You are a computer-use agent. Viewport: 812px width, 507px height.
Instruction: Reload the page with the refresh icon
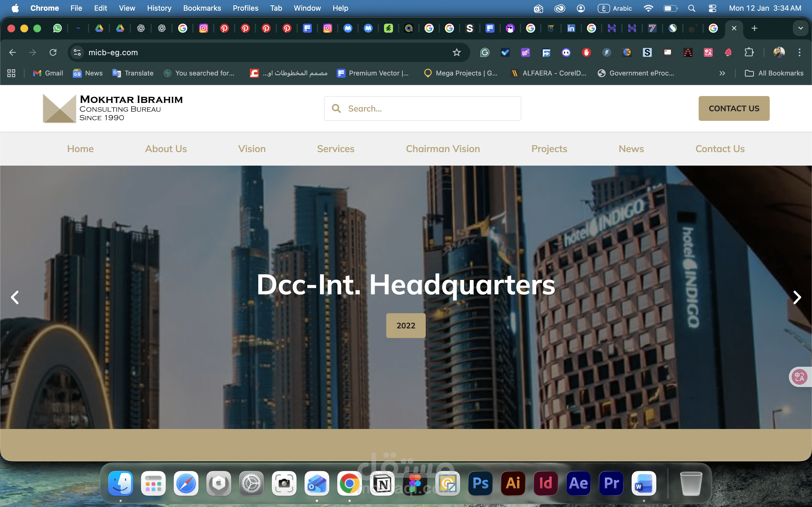[x=53, y=52]
